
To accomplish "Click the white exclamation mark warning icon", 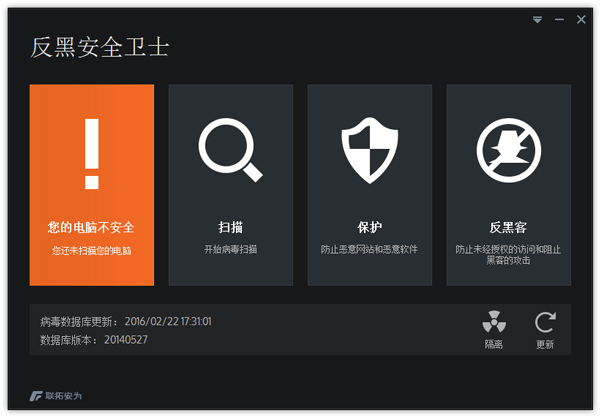I will coord(92,154).
